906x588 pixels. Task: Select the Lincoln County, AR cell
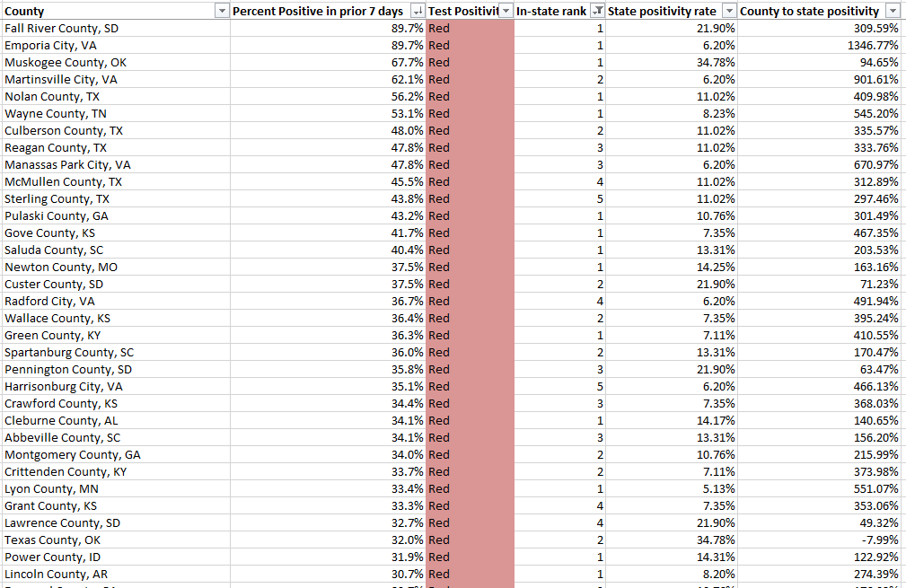(116, 575)
